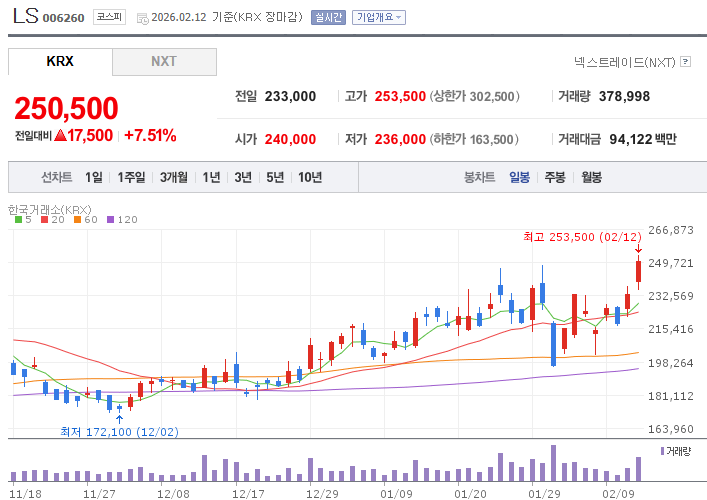Click the 266,873 y-axis price label
Screen dimensions: 707x500
671,230
